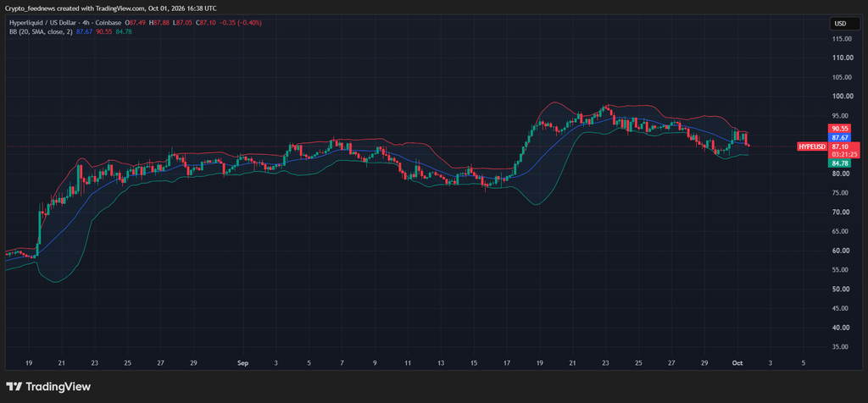The height and width of the screenshot is (403, 868).
Task: Click the HYPEUSD symbol tag on price axis
Action: coord(812,146)
